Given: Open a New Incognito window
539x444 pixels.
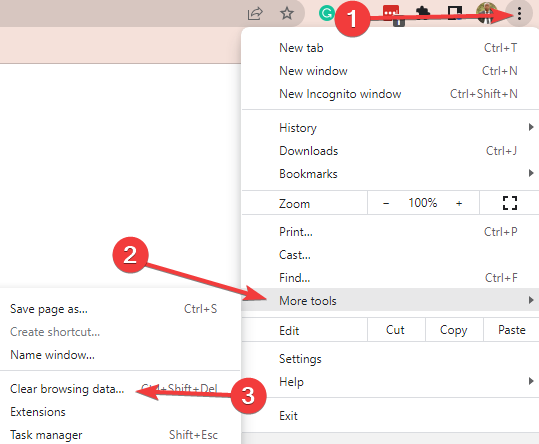Looking at the screenshot, I should point(390,94).
